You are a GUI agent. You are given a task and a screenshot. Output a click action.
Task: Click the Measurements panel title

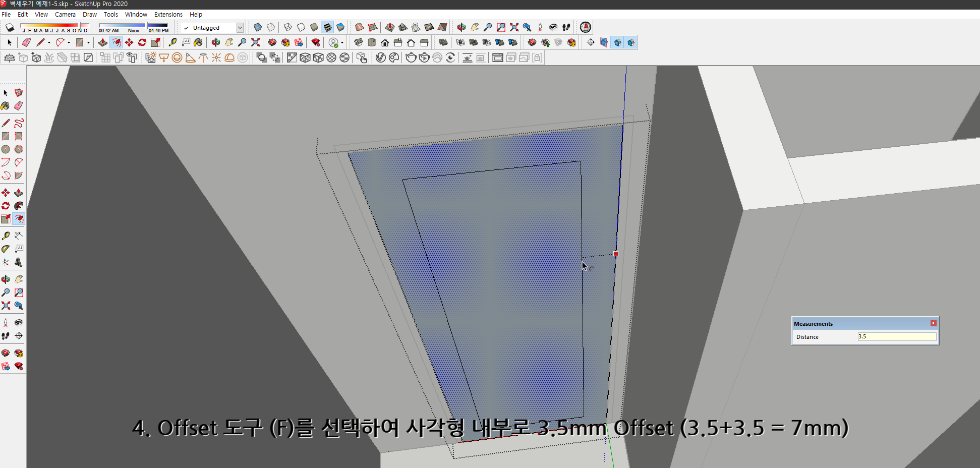[813, 324]
